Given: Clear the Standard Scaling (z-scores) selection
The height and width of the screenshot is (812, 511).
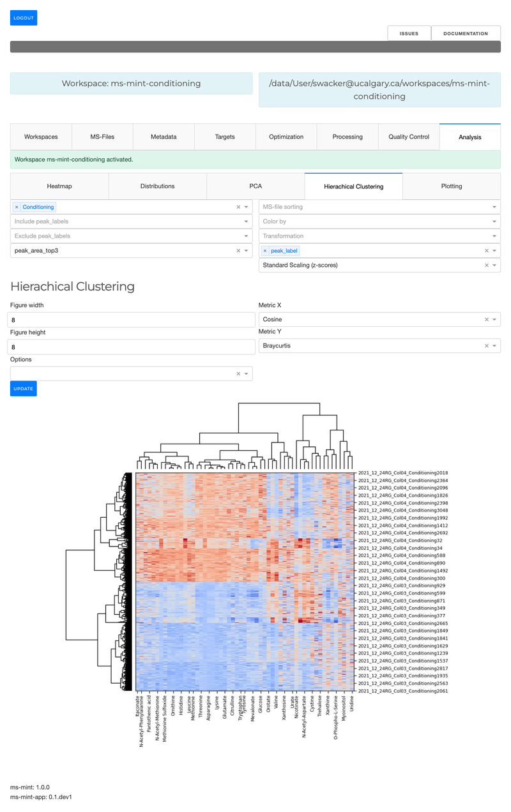Looking at the screenshot, I should [485, 265].
